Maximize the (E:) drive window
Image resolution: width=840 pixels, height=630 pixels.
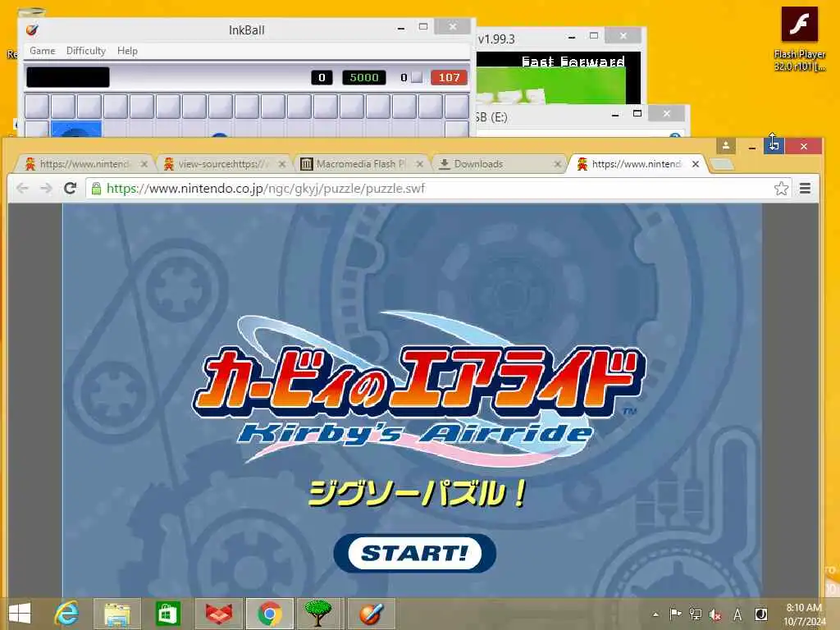pyautogui.click(x=637, y=113)
